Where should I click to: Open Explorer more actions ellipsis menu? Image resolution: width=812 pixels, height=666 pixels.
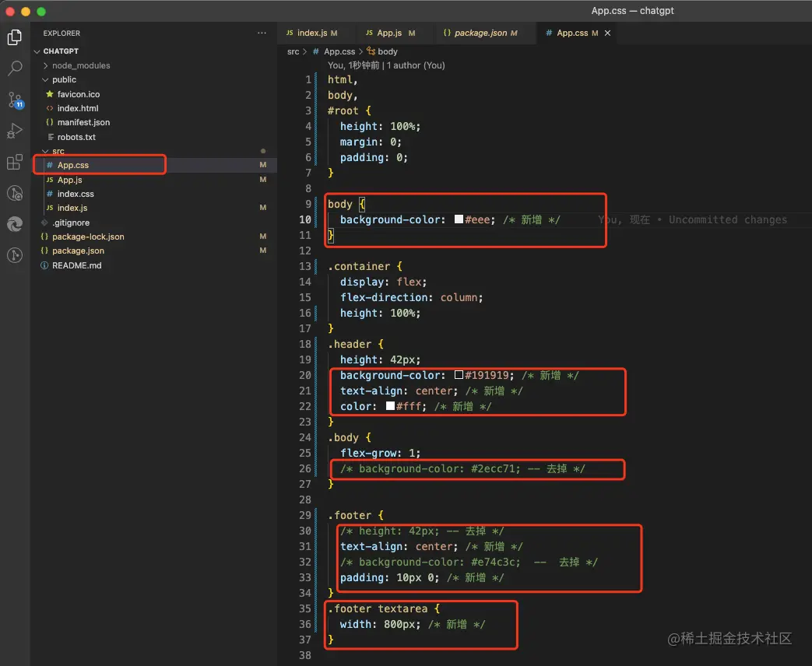[x=262, y=33]
